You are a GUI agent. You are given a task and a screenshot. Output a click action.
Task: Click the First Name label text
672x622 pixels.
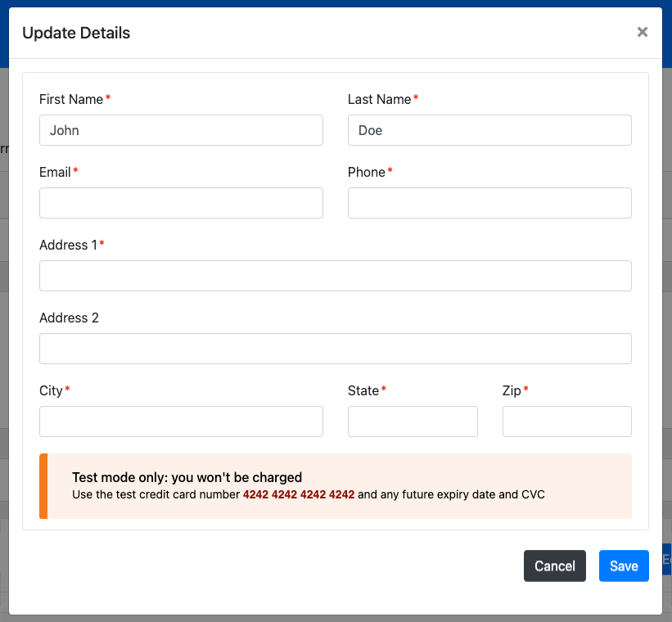(71, 99)
